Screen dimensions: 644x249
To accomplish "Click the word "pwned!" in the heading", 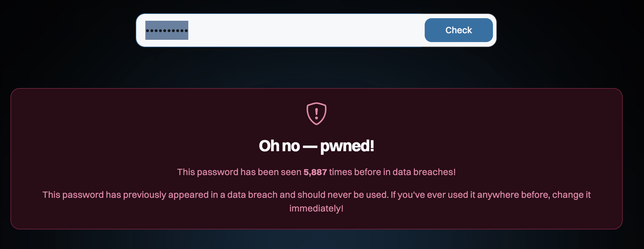I will 347,146.
